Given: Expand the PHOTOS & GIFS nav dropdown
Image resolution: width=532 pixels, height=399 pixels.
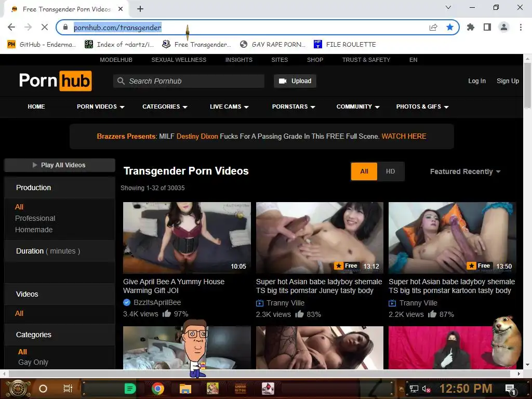Looking at the screenshot, I should pyautogui.click(x=422, y=107).
